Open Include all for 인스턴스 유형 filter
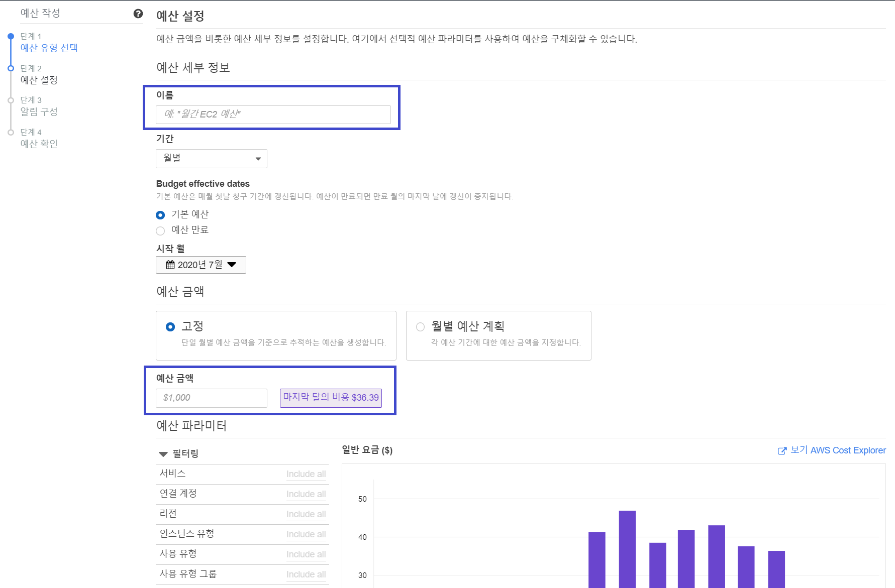The image size is (895, 588). pyautogui.click(x=306, y=534)
